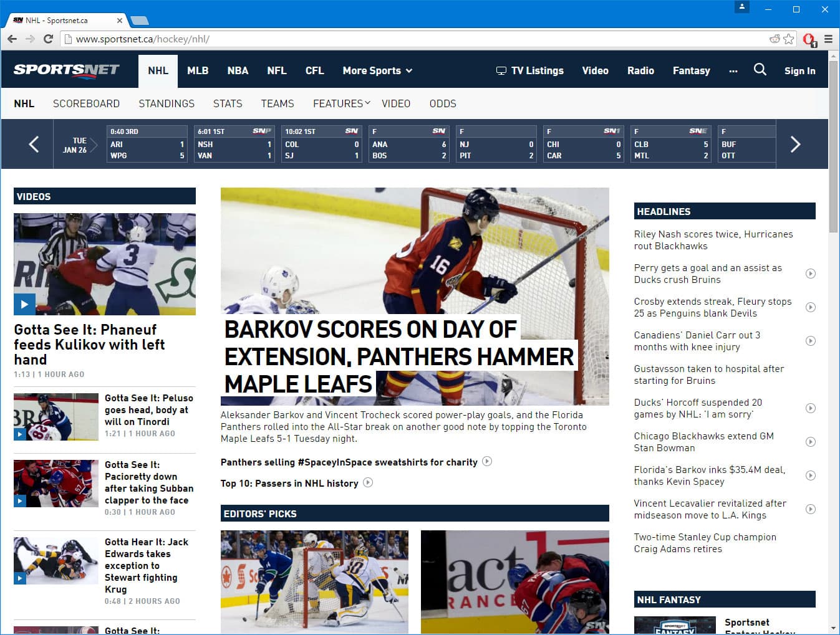Image resolution: width=840 pixels, height=635 pixels.
Task: Open the Barkov scores main headline
Action: pos(399,356)
